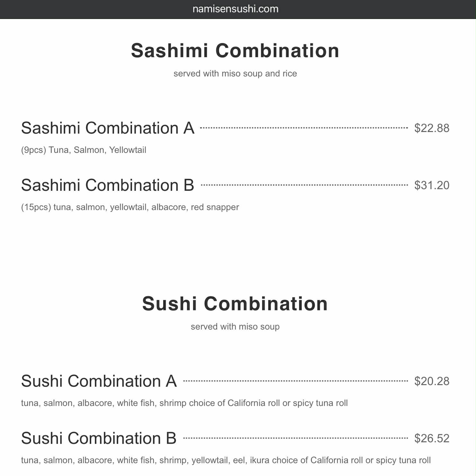This screenshot has height=476, width=476.
Task: Open the Sushi Combination A item
Action: (99, 381)
